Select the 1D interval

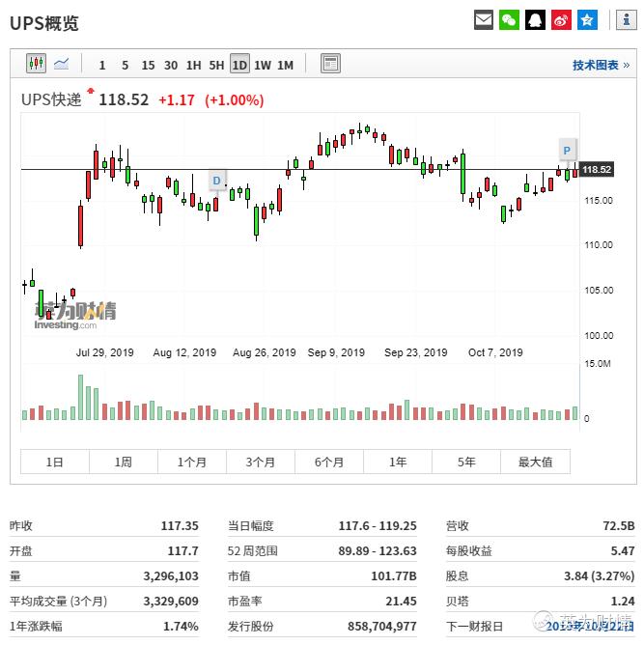[x=239, y=64]
